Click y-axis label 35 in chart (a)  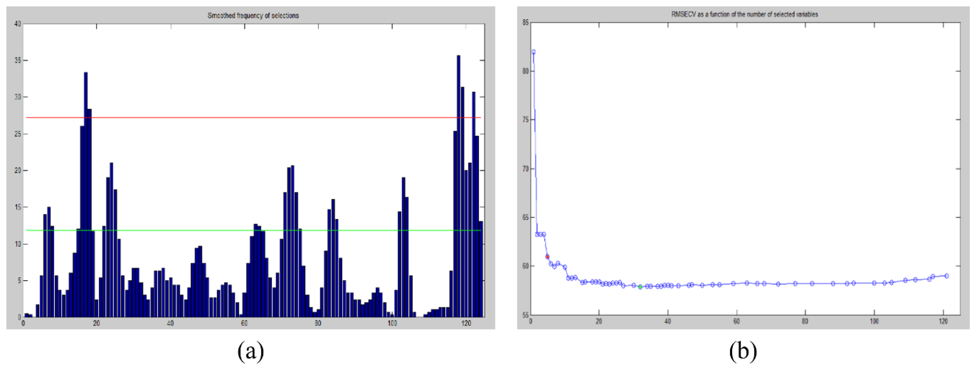tap(17, 60)
